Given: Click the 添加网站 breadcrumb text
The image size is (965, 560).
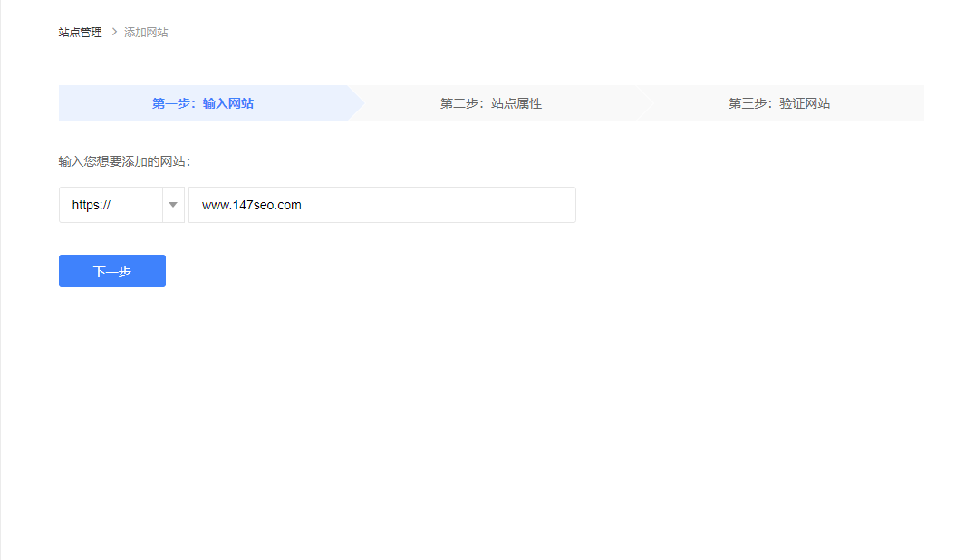Looking at the screenshot, I should pos(146,33).
